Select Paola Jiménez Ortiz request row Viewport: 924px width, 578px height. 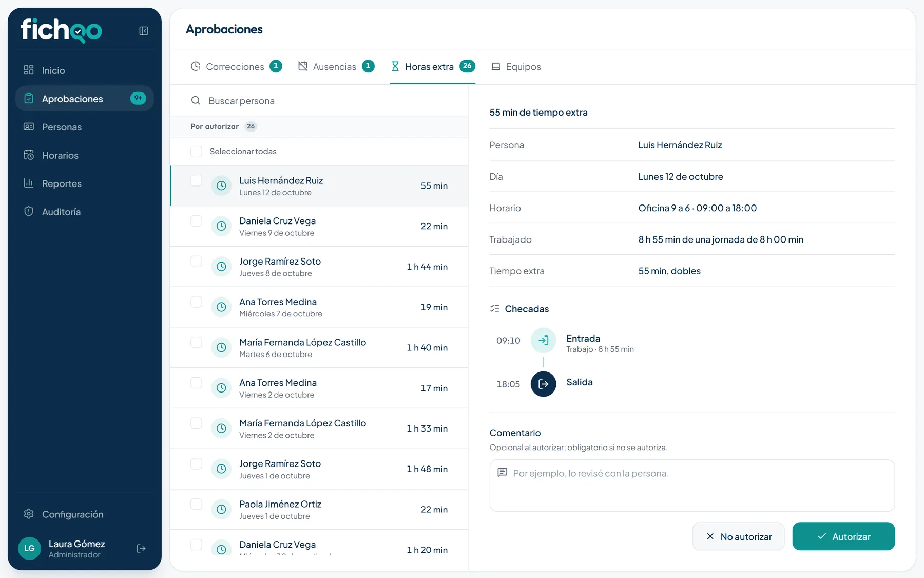click(x=319, y=509)
